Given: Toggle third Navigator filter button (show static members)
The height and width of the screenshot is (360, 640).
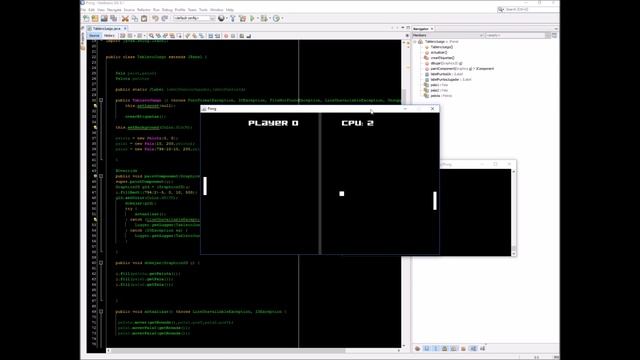Looking at the screenshot, I should (x=435, y=348).
